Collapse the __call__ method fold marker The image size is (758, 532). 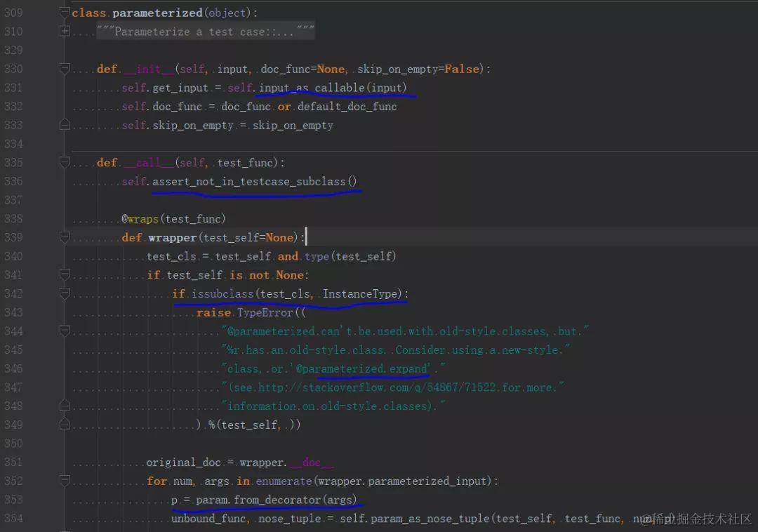[x=65, y=162]
